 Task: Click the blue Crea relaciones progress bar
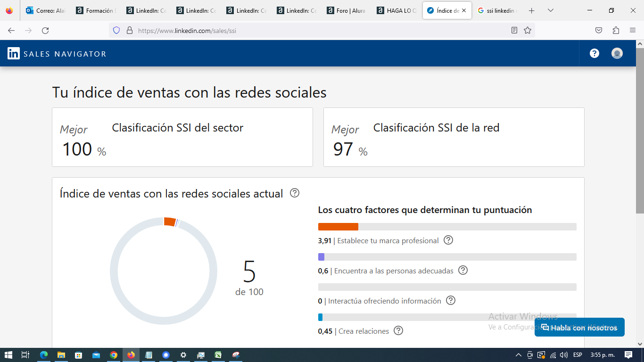(320, 317)
